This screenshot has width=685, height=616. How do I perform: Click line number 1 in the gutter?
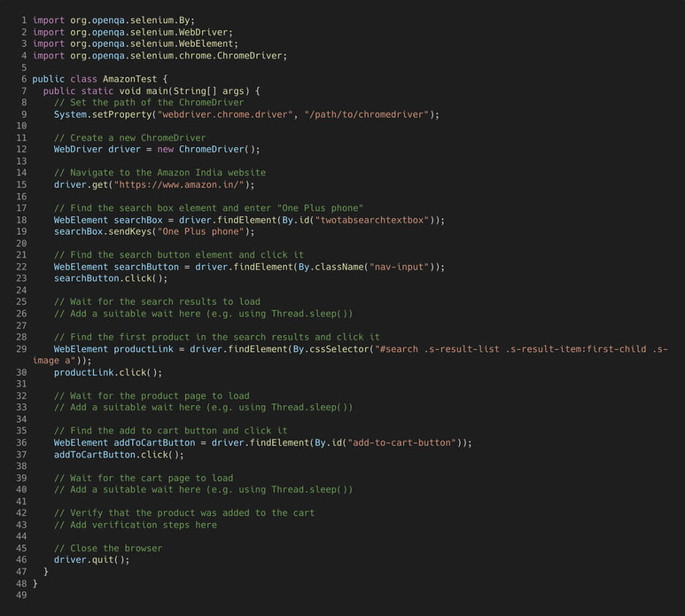tap(24, 20)
